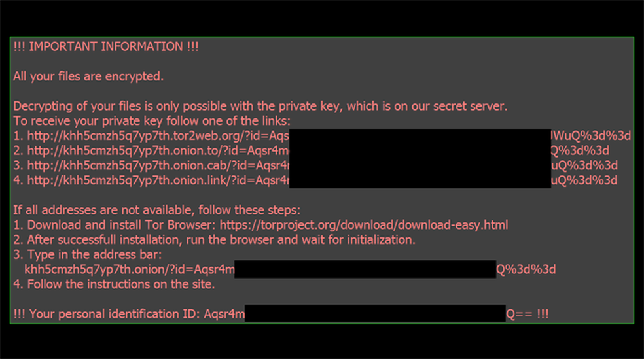
Task: Open the torproject.org download-easy.html link
Action: [364, 225]
